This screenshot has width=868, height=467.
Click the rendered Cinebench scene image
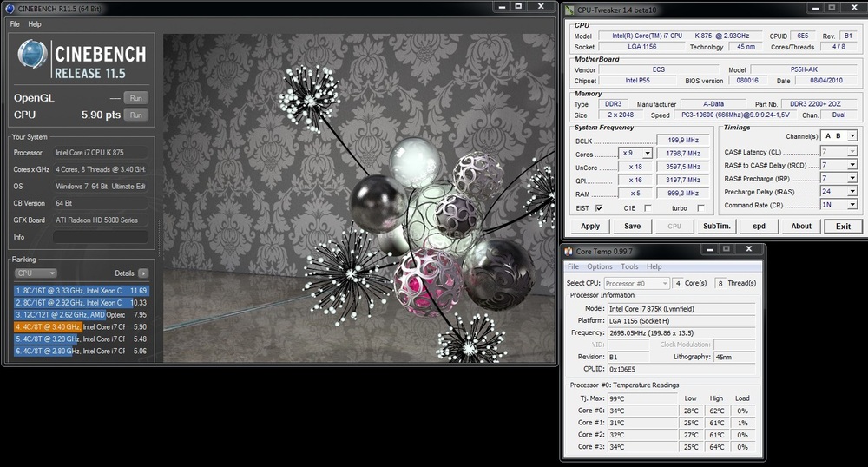pos(358,199)
